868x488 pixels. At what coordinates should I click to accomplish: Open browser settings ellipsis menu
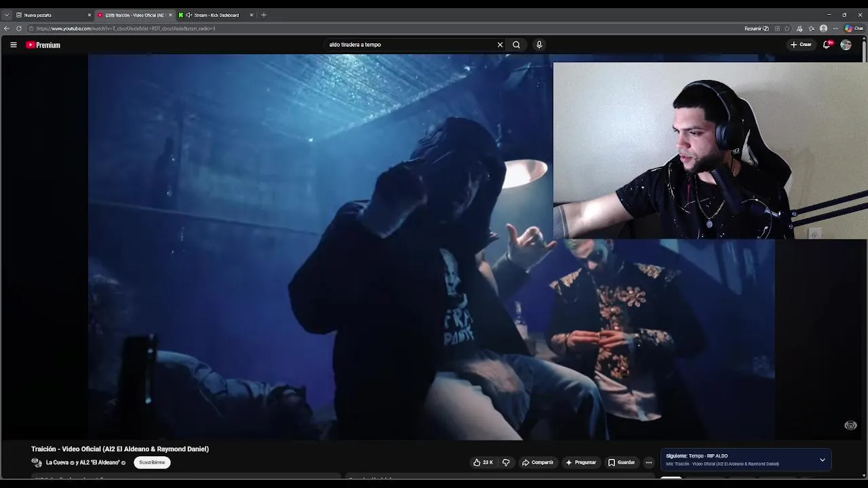pyautogui.click(x=835, y=28)
